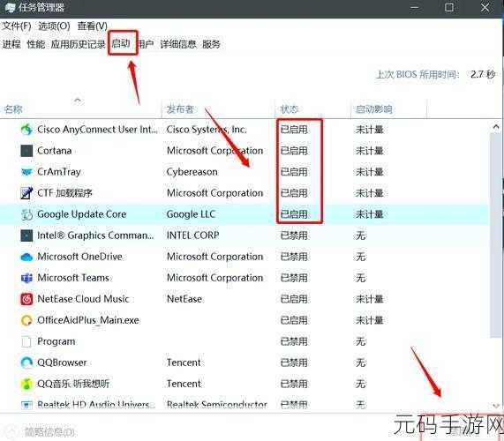The image size is (504, 441).
Task: Collapse view with 简略信息(D) button
Action: tap(41, 432)
